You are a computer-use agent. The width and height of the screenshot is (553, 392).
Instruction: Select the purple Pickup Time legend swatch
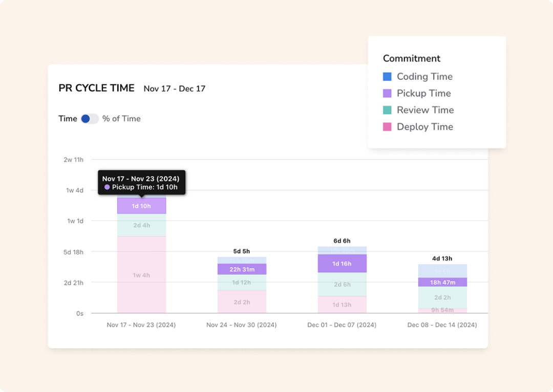tap(387, 93)
